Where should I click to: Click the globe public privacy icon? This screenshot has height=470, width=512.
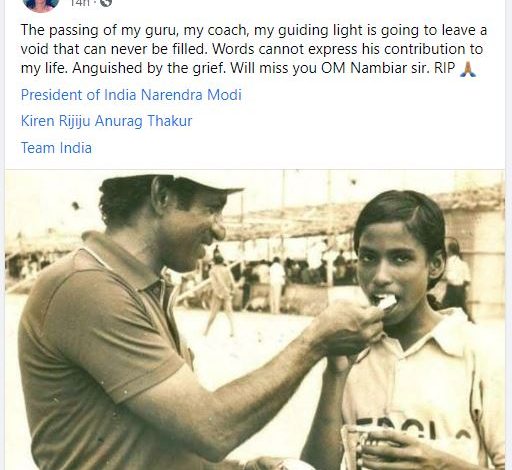tap(106, 3)
